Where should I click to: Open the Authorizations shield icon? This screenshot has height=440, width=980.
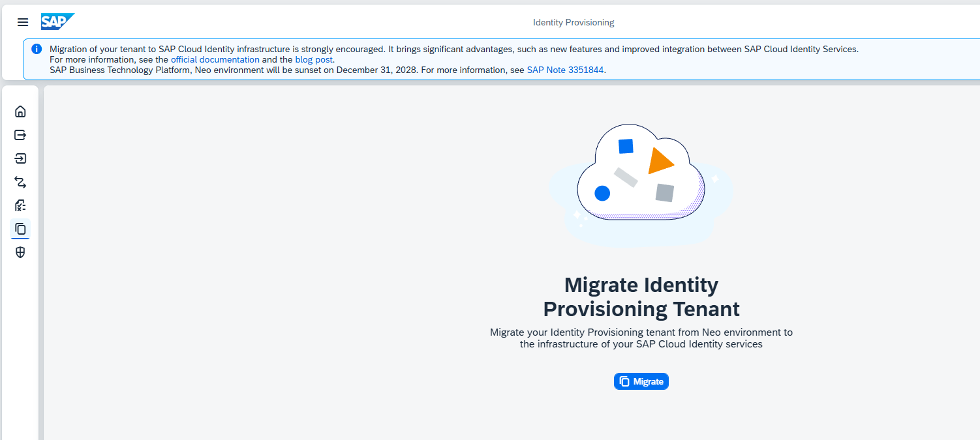pos(20,252)
